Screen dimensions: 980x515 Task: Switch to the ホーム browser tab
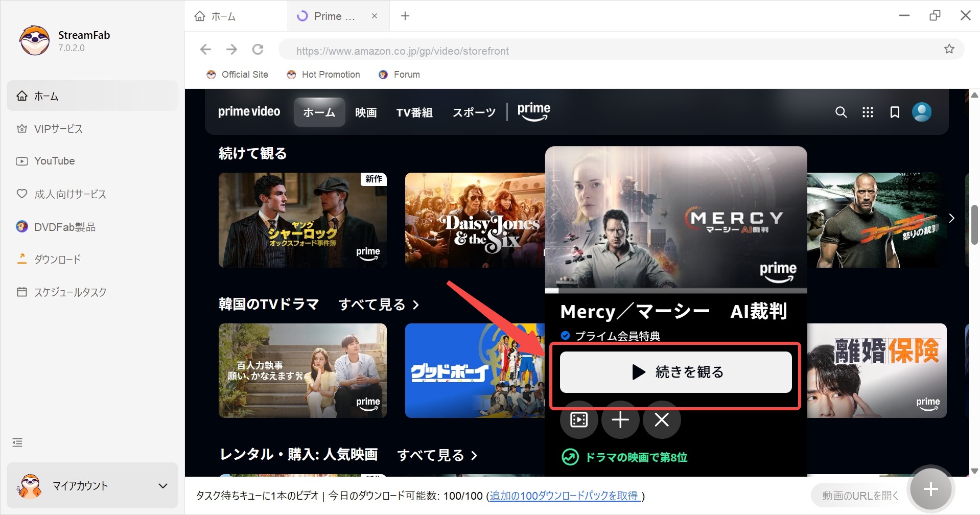235,16
